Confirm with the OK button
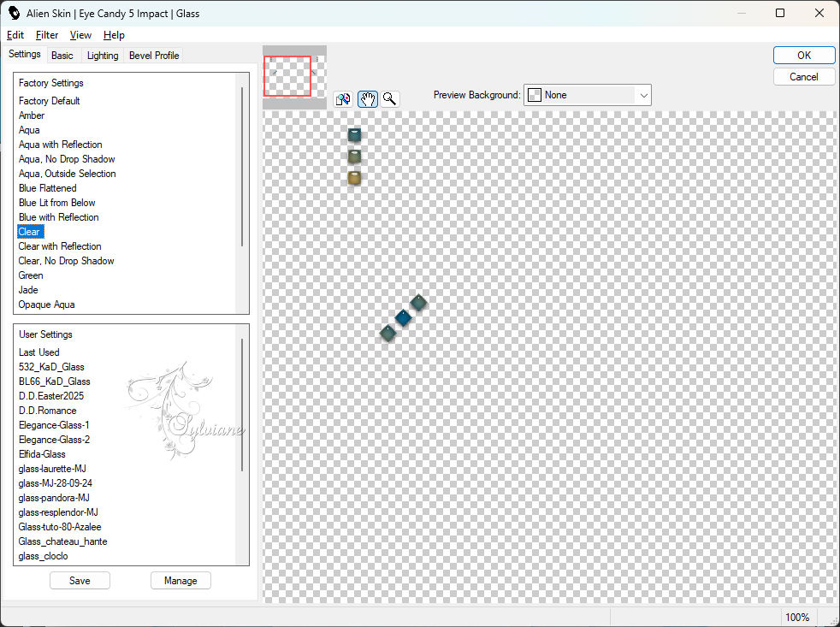Viewport: 840px width, 627px height. click(803, 56)
